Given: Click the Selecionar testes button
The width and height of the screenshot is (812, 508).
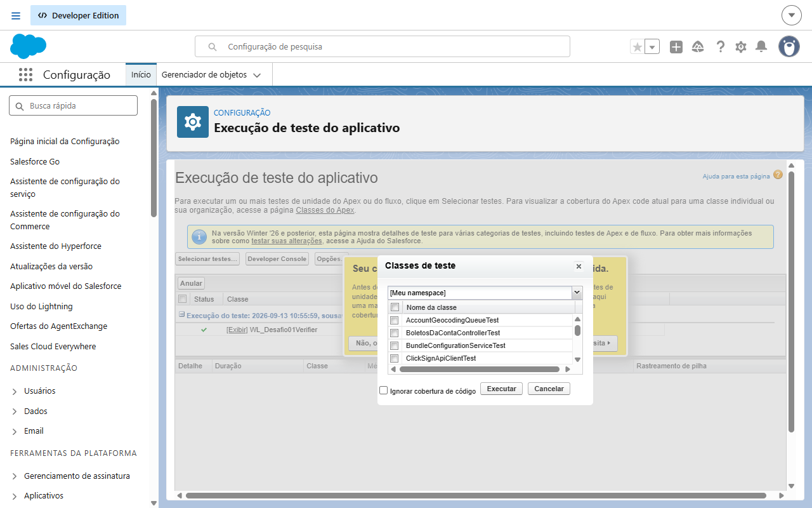Looking at the screenshot, I should [x=208, y=259].
